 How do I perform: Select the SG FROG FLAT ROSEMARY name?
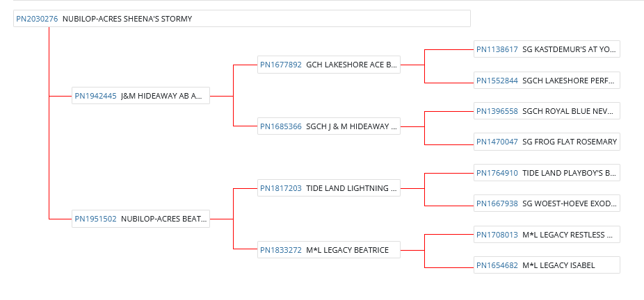pos(570,142)
